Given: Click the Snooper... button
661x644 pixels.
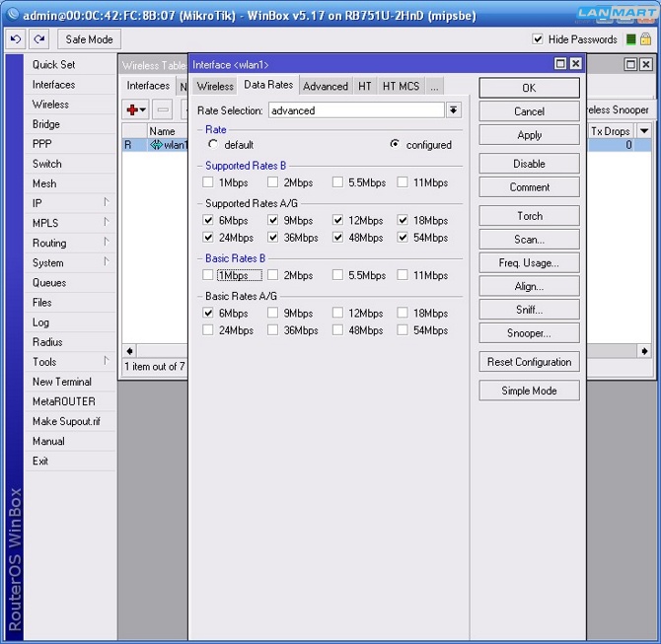Looking at the screenshot, I should coord(529,333).
